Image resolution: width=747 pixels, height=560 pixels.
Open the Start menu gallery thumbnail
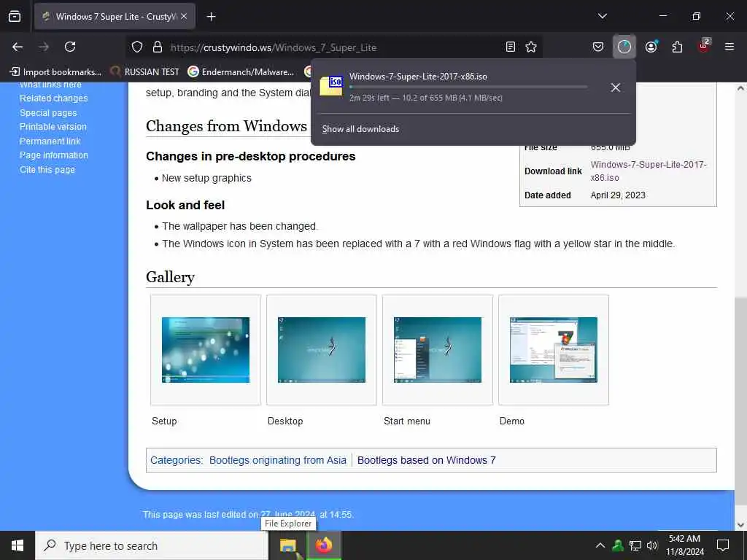(x=438, y=350)
